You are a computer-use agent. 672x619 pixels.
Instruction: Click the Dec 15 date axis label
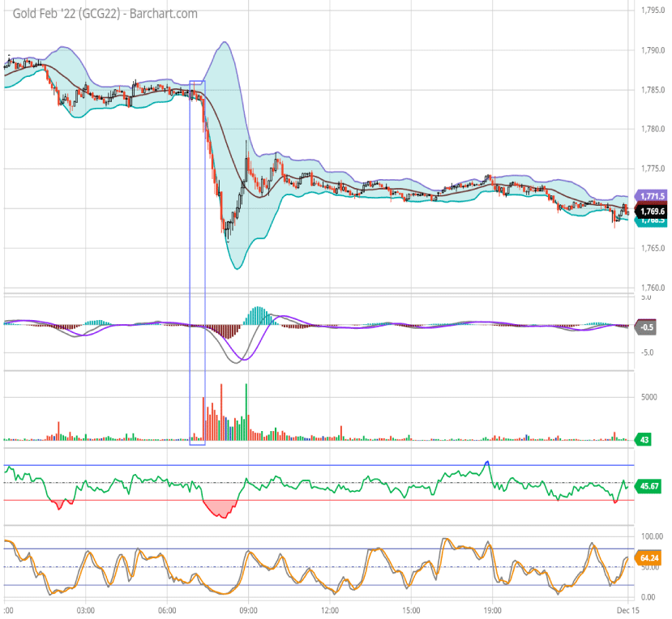[x=623, y=611]
